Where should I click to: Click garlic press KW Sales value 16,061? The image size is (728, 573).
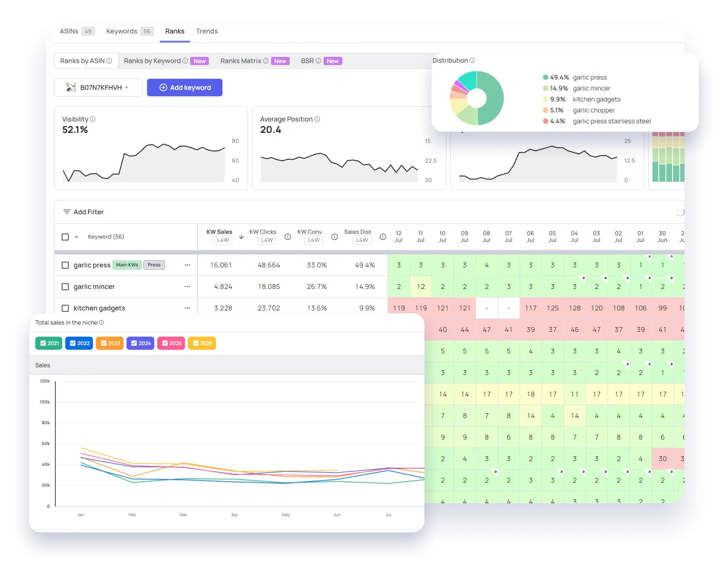click(x=221, y=265)
